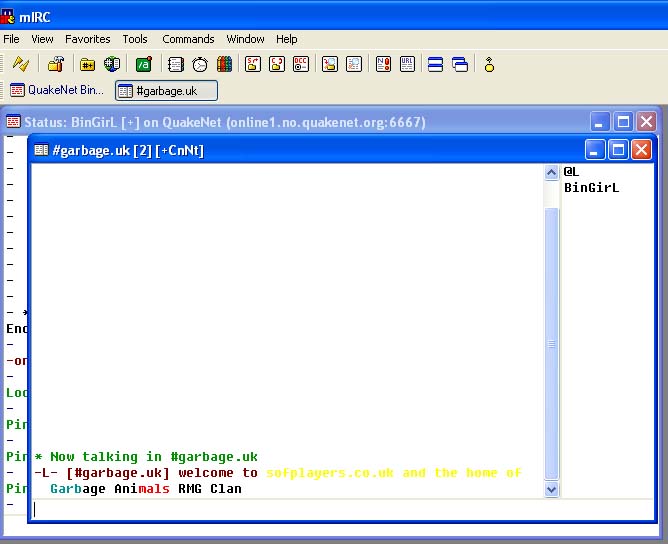Click the channel window scrollbar thumb

pyautogui.click(x=551, y=343)
